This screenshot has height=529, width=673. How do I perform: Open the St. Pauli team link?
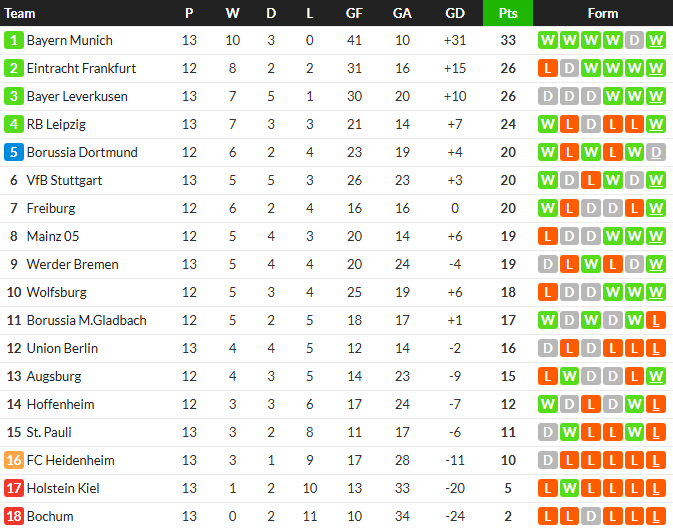(49, 433)
